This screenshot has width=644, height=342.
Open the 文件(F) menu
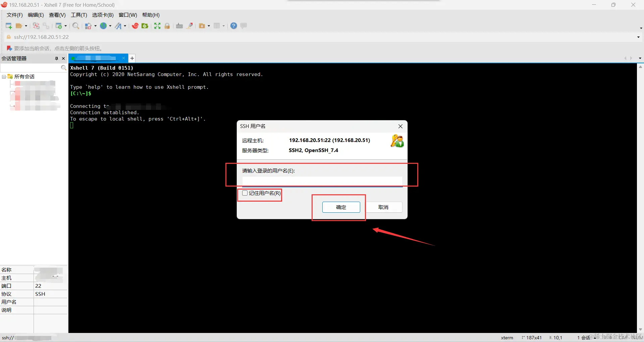pos(15,15)
